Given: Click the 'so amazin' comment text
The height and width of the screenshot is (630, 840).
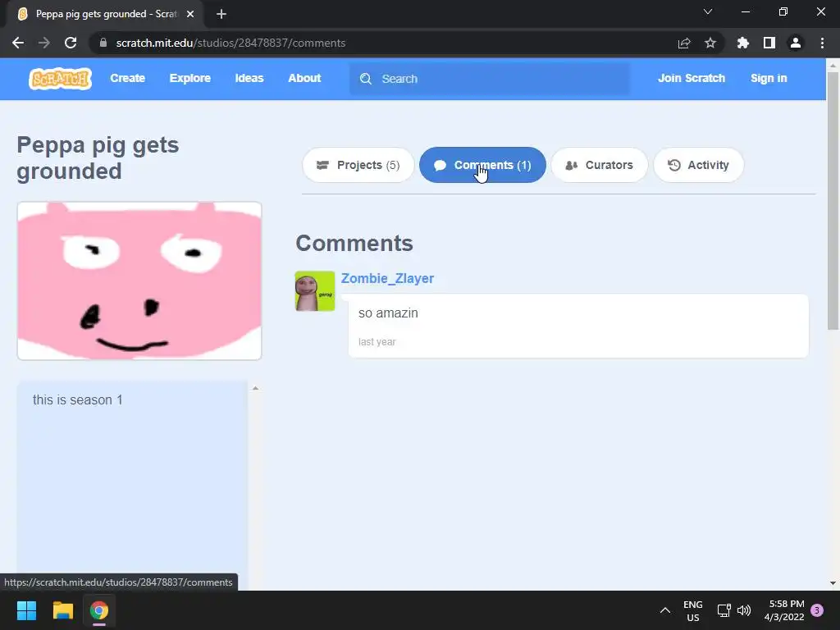Looking at the screenshot, I should [388, 313].
